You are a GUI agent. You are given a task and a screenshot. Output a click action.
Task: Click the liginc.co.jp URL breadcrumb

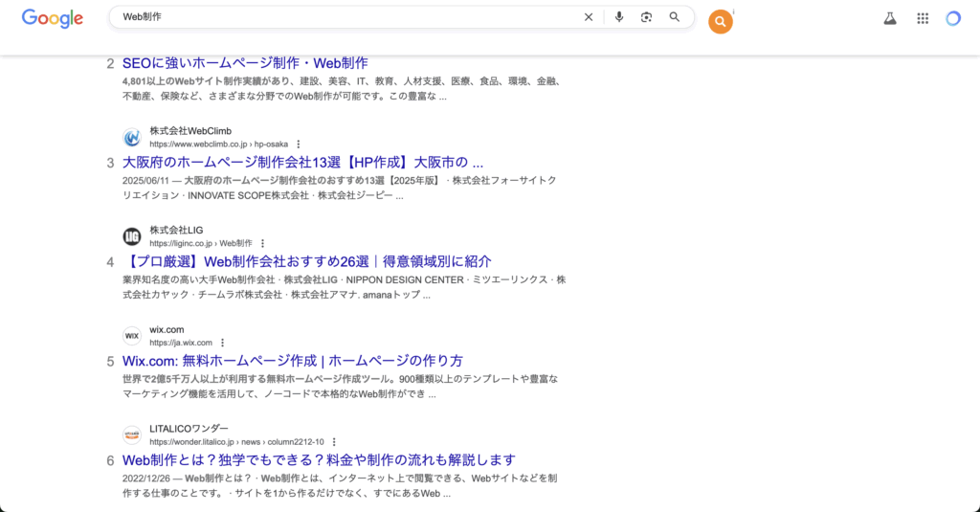(201, 243)
